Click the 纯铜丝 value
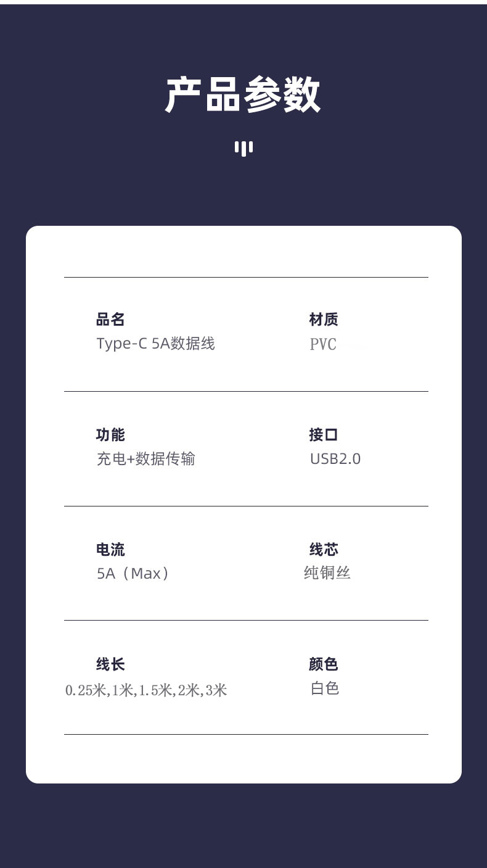This screenshot has width=487, height=868. pos(327,573)
